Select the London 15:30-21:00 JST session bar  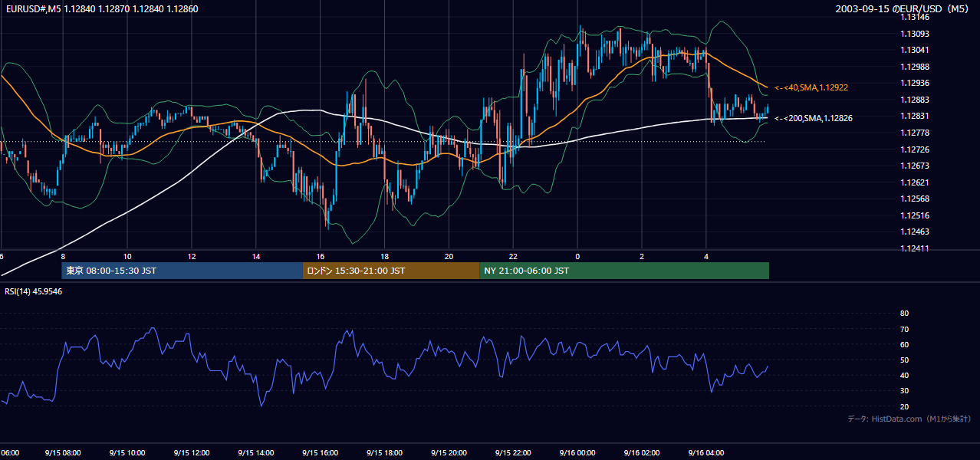pyautogui.click(x=391, y=271)
